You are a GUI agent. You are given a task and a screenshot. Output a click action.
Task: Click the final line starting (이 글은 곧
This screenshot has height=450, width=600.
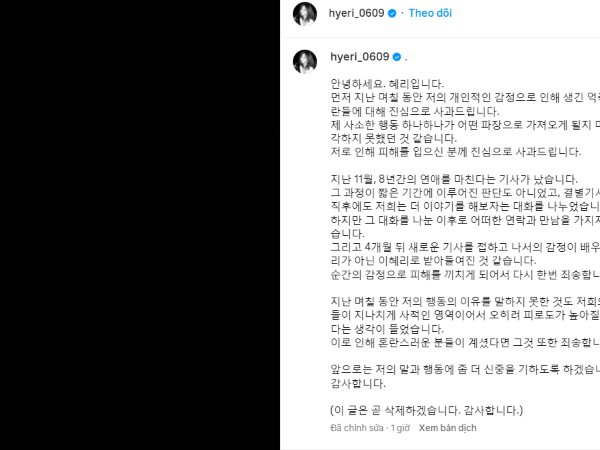(x=426, y=411)
